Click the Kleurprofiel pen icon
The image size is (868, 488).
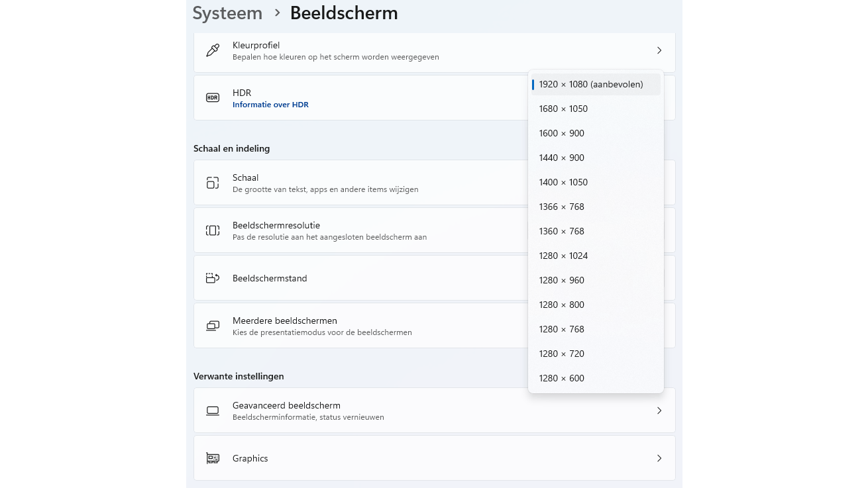213,50
